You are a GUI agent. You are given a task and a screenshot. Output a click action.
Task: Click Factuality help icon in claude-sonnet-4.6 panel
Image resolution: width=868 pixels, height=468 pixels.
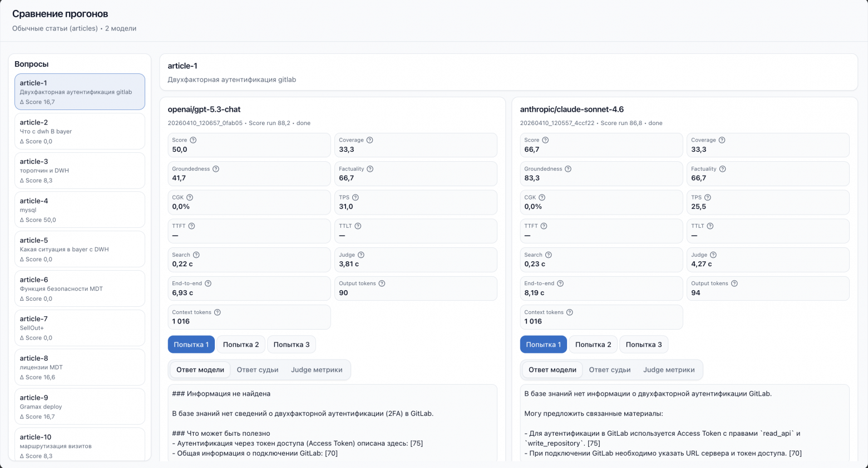click(722, 169)
